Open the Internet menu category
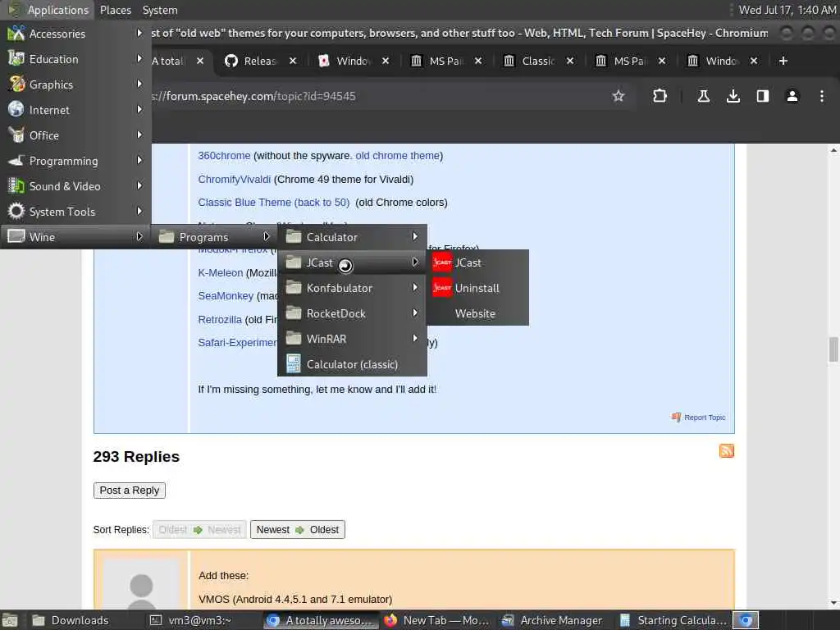This screenshot has width=840, height=630. coord(75,110)
